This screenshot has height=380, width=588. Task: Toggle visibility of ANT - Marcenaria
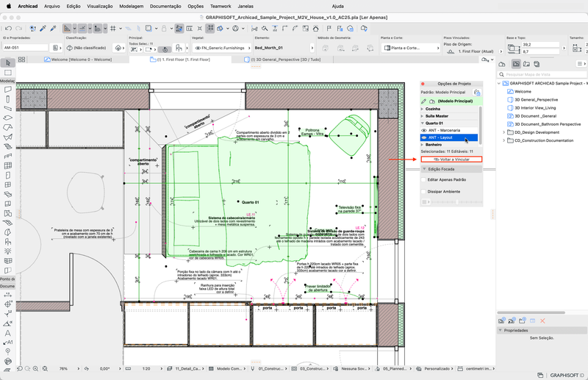[424, 130]
